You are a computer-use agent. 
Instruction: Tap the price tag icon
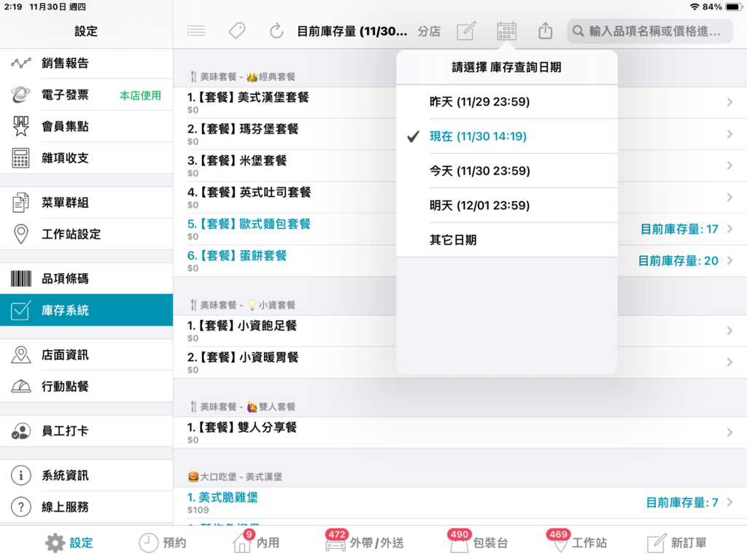click(x=237, y=31)
